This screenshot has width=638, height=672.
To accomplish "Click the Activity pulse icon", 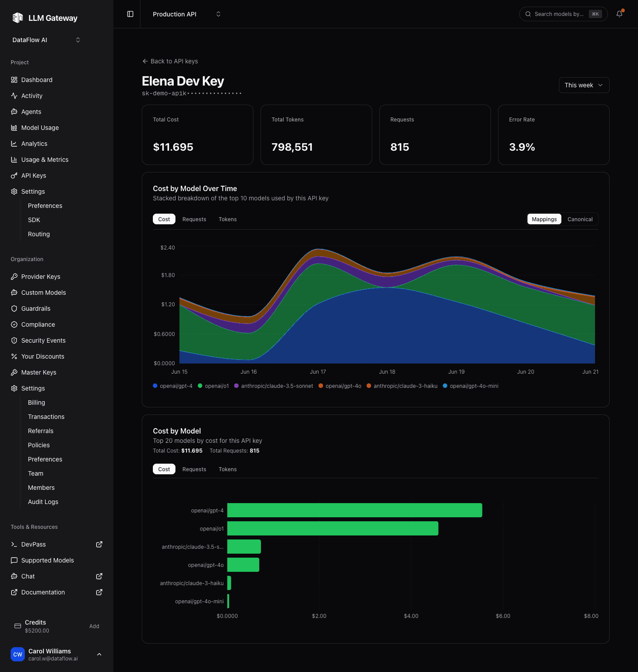I will 14,96.
